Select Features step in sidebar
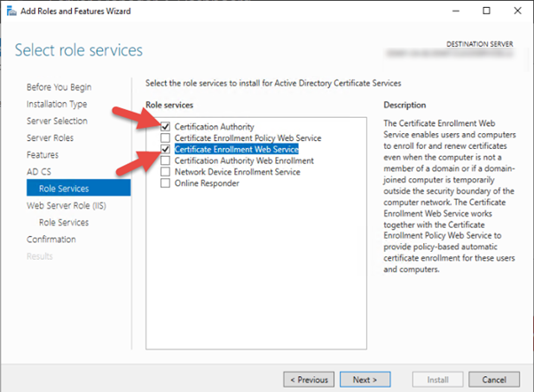The width and height of the screenshot is (534, 392). pyautogui.click(x=43, y=155)
